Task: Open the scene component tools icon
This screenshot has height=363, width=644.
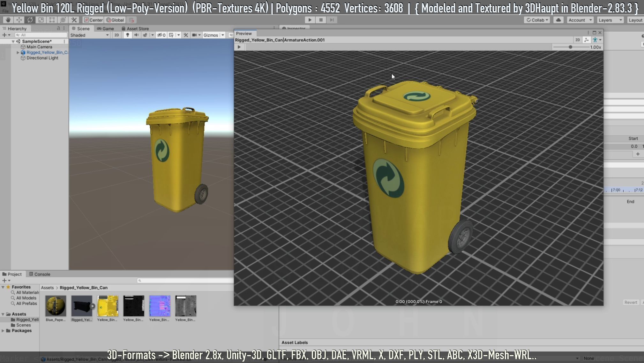Action: point(186,35)
